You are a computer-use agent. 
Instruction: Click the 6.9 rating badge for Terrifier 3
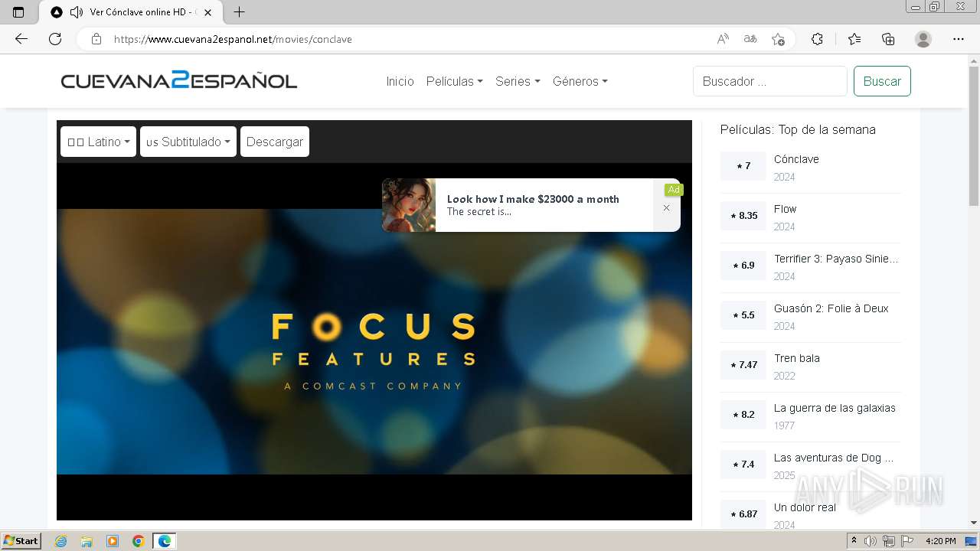[743, 266]
